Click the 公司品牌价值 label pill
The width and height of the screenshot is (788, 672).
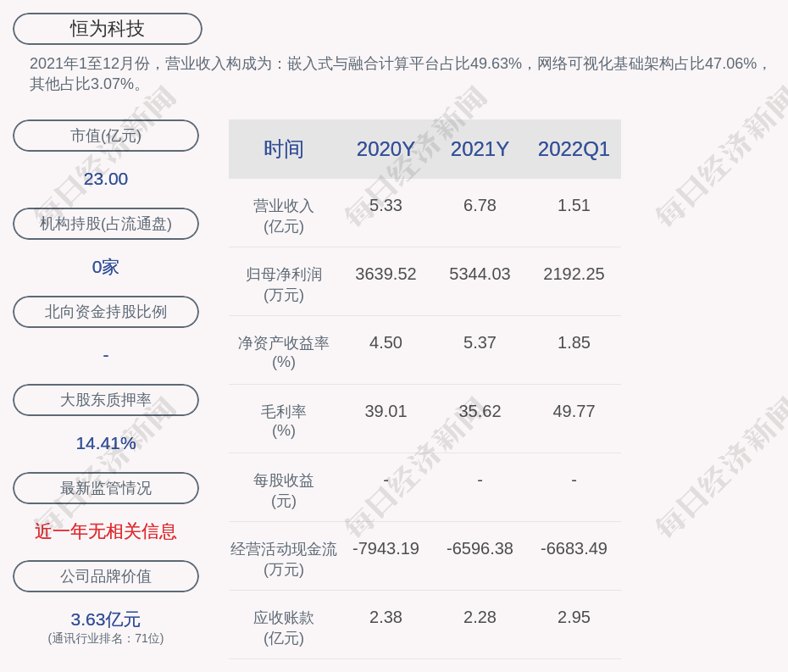coord(106,576)
